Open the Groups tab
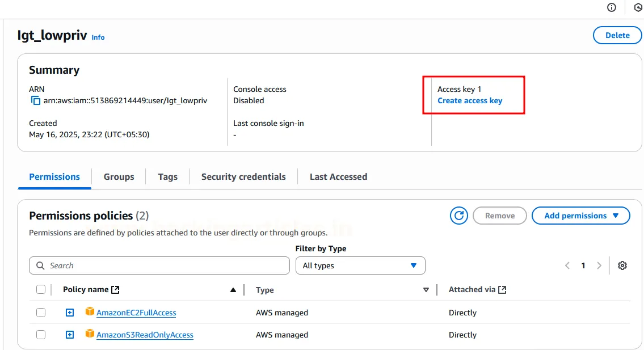This screenshot has width=644, height=350. click(119, 176)
